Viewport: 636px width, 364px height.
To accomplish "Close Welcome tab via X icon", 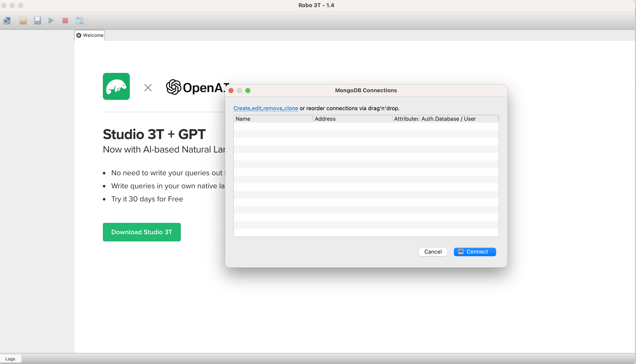I will 79,35.
